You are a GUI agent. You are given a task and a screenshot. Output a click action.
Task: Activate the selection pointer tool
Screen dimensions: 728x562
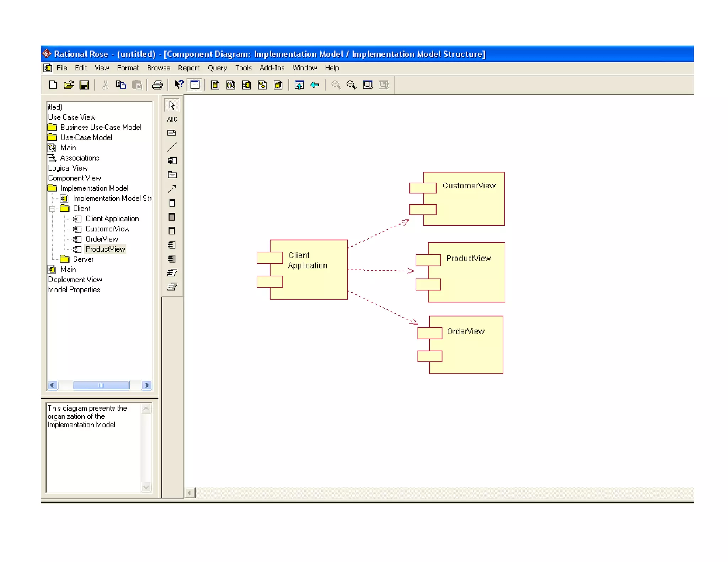[172, 106]
